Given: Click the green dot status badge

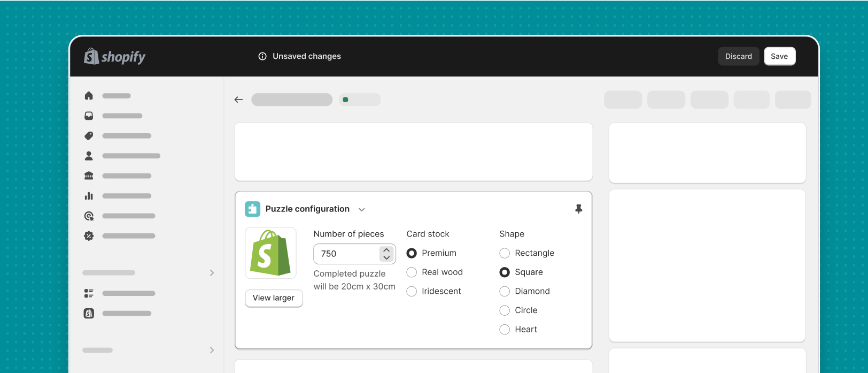Looking at the screenshot, I should click(360, 100).
